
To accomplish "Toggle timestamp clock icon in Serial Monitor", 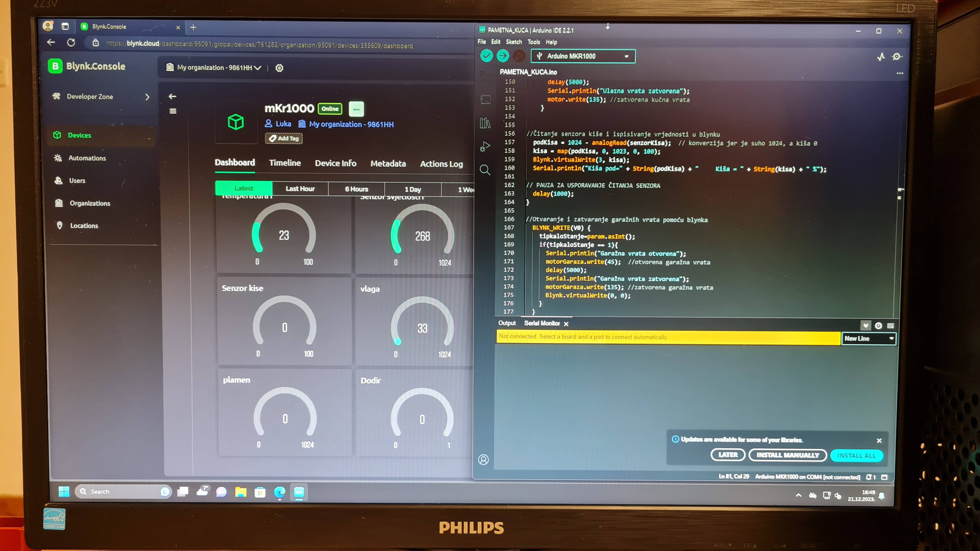I will (878, 326).
